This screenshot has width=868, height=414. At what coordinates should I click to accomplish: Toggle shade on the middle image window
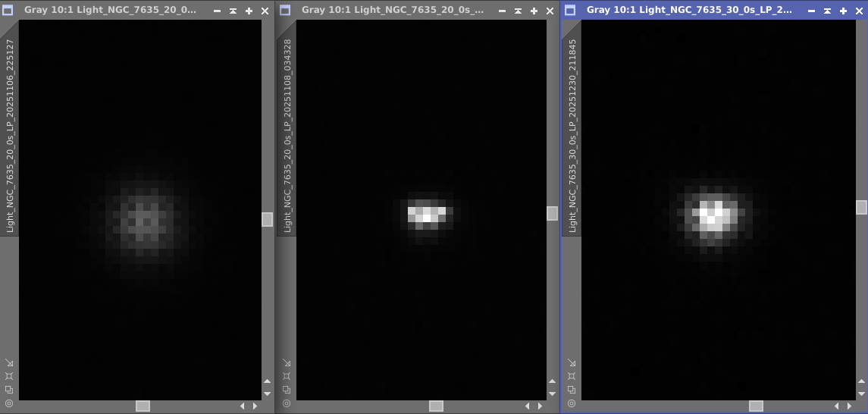(518, 11)
